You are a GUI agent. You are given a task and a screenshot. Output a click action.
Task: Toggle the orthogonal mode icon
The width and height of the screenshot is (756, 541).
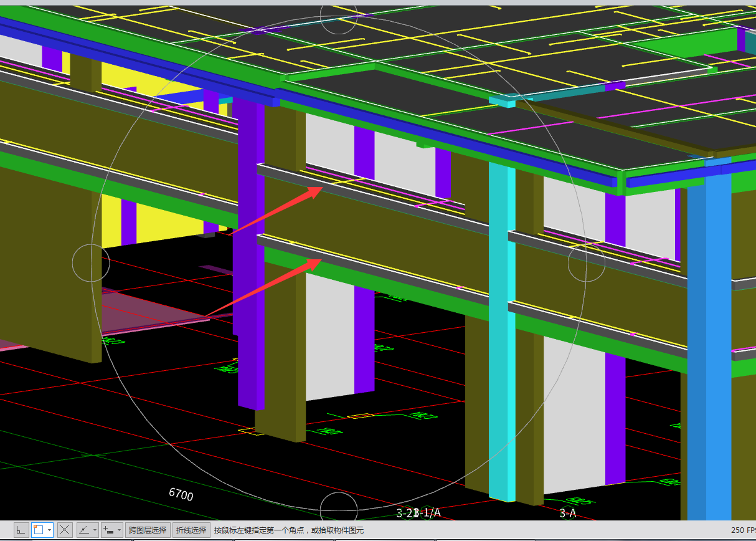click(x=21, y=530)
